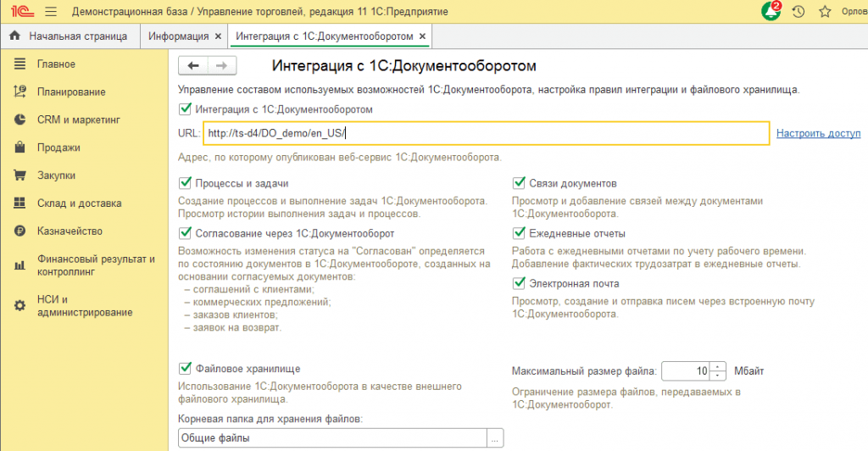Toggle Интеграция с 1С:Документооборотом checkbox
868x451 pixels.
pos(185,109)
